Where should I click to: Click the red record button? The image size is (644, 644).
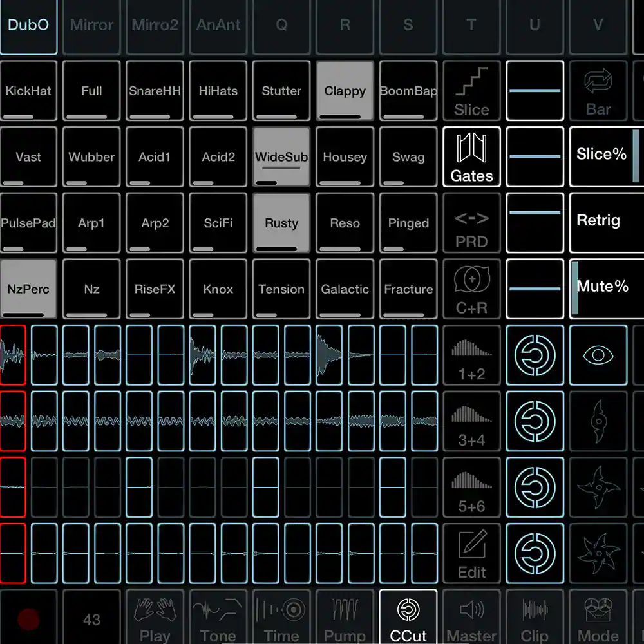[x=28, y=619]
